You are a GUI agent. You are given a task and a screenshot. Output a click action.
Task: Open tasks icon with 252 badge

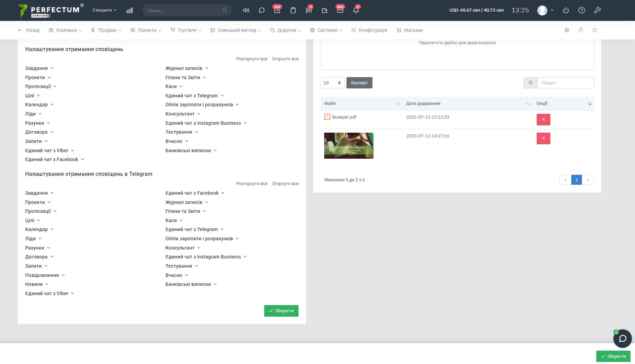pos(277,10)
